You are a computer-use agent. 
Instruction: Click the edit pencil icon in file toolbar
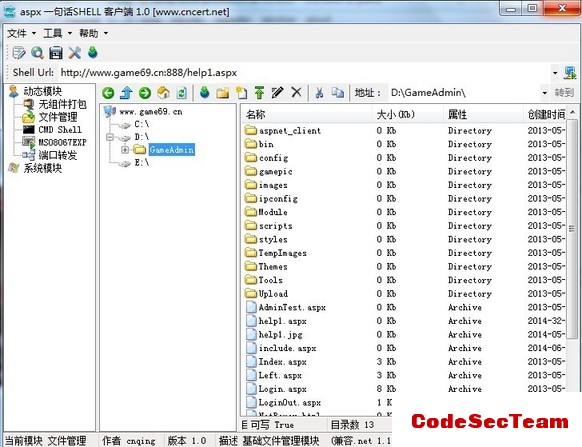278,92
